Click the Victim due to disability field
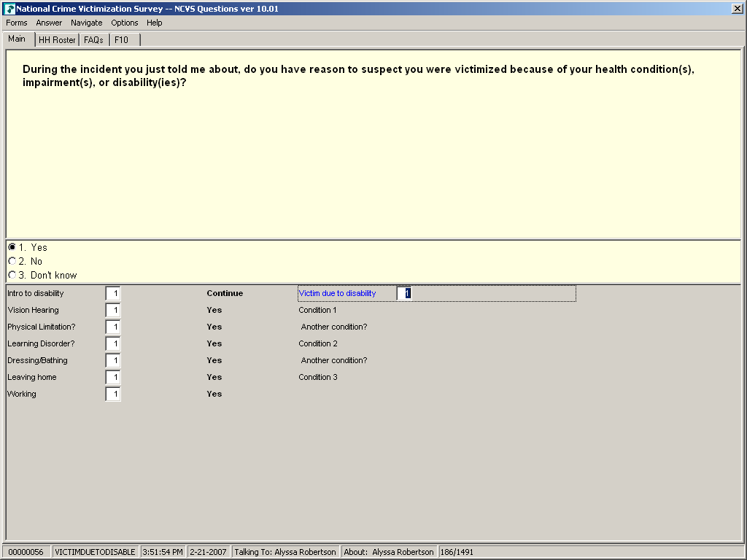The height and width of the screenshot is (560, 747). [x=404, y=293]
